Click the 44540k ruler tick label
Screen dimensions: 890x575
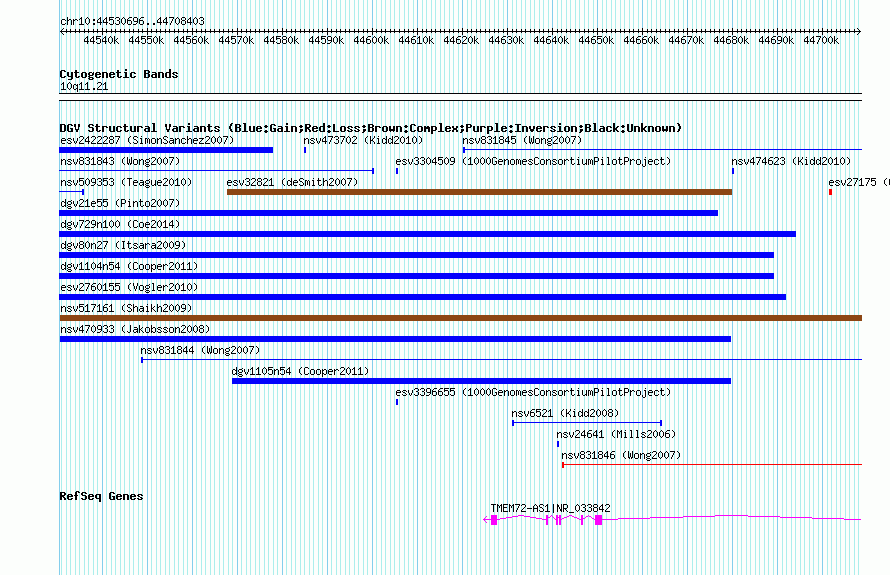click(x=102, y=40)
